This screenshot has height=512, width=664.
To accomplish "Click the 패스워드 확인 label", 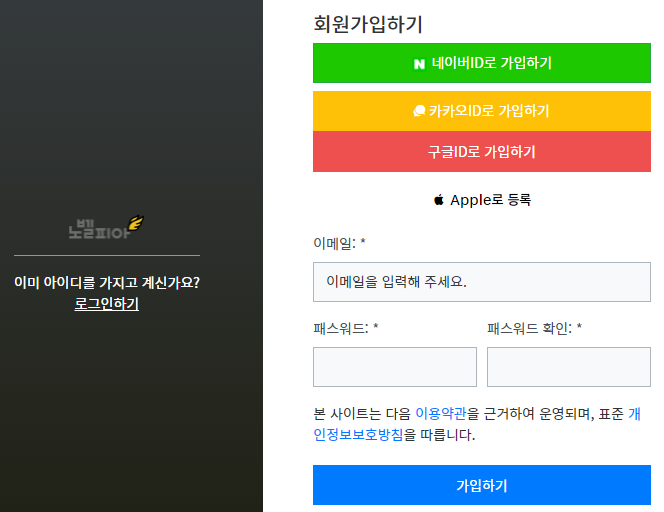I will tap(534, 328).
